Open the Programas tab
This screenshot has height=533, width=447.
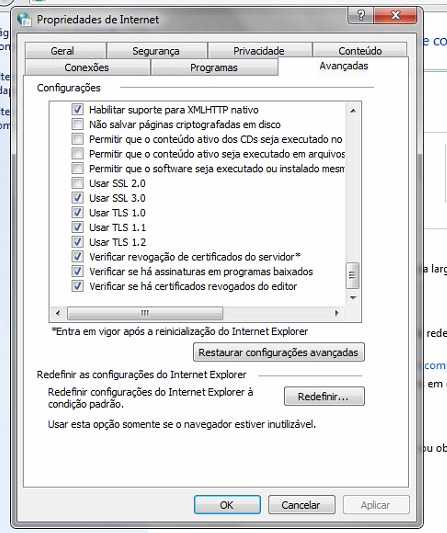click(214, 67)
